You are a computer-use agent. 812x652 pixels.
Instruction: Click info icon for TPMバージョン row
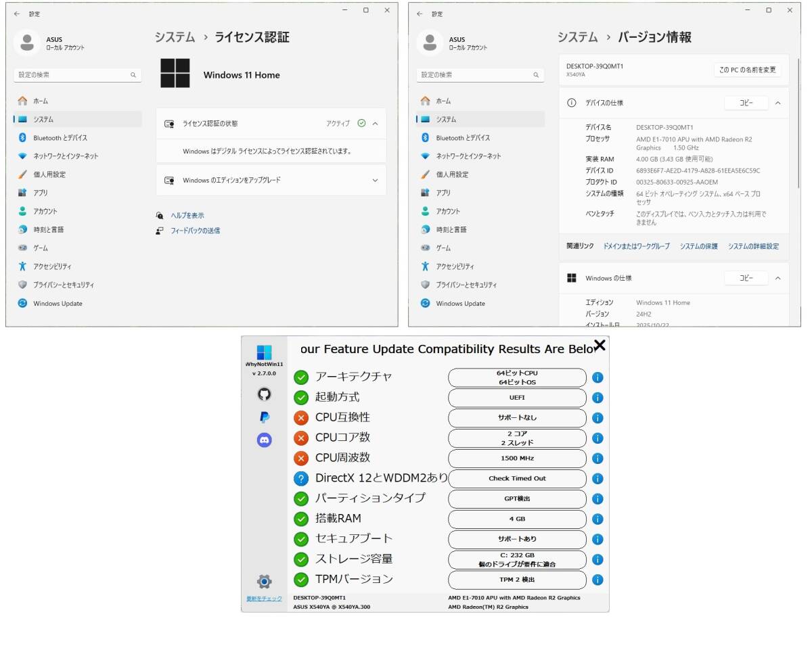(597, 580)
